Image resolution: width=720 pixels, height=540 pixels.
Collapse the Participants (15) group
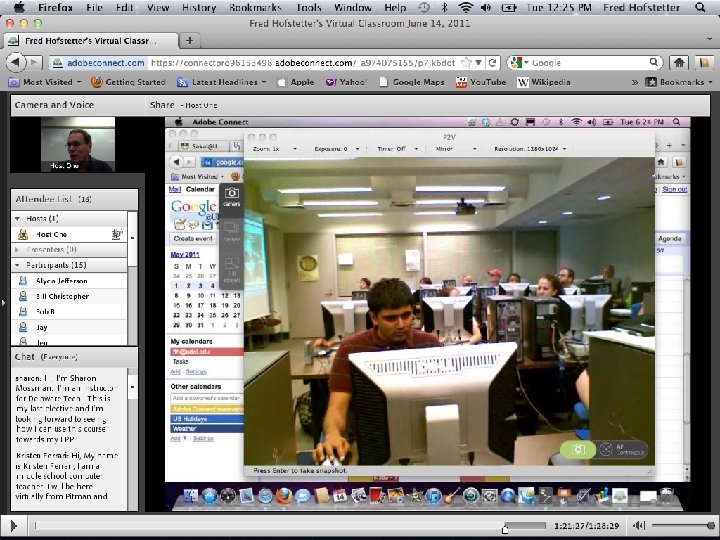tap(17, 265)
